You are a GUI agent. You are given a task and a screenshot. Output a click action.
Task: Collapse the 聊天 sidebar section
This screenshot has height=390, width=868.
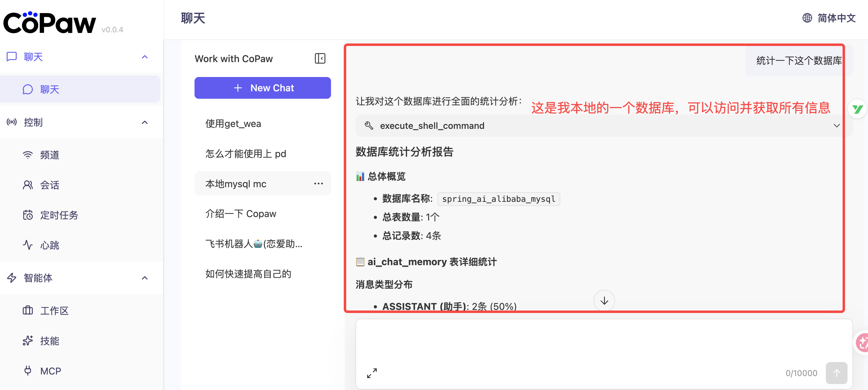click(145, 57)
